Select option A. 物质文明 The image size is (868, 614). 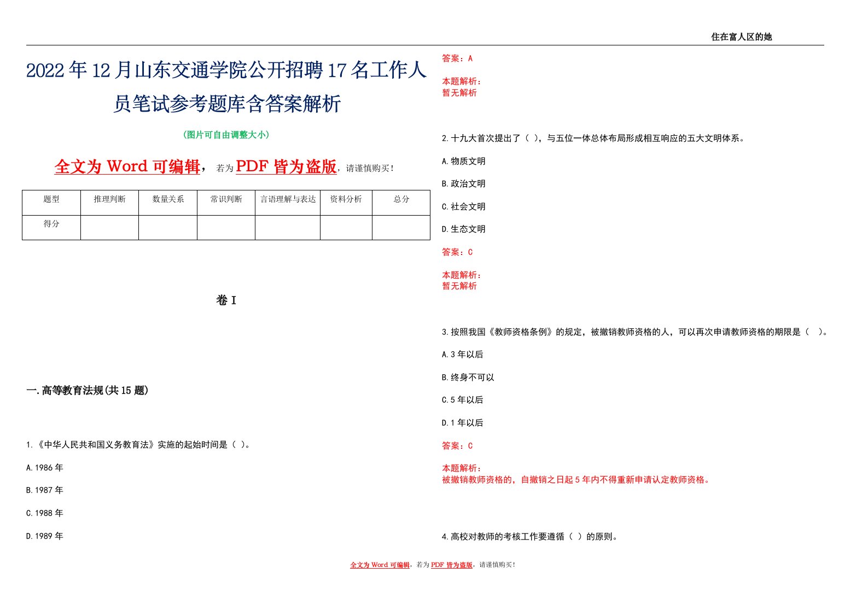point(464,161)
